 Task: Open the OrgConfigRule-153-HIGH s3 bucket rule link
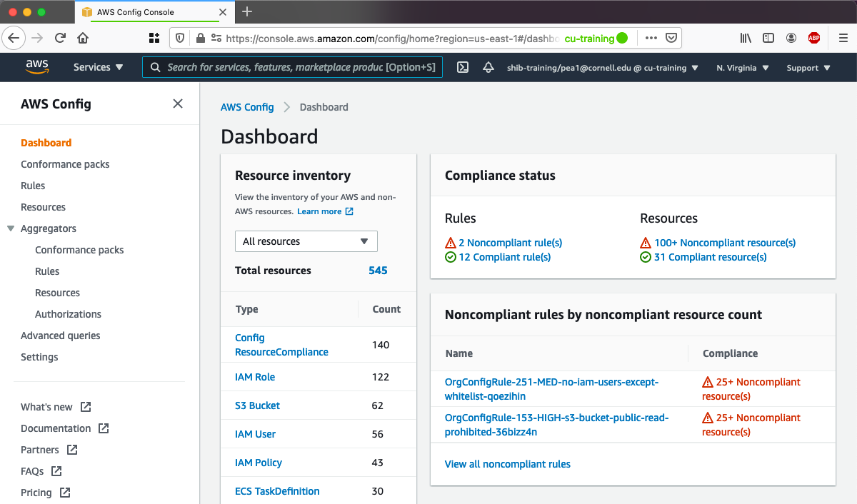tap(556, 425)
